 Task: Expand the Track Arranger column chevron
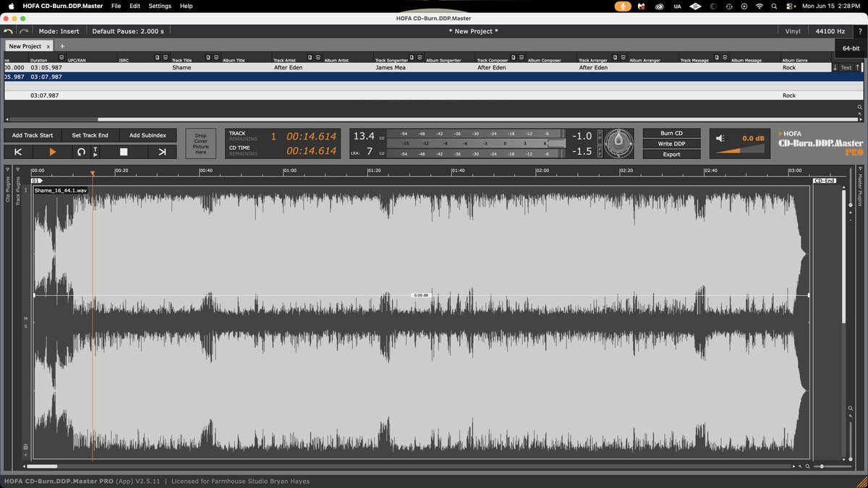(x=624, y=57)
